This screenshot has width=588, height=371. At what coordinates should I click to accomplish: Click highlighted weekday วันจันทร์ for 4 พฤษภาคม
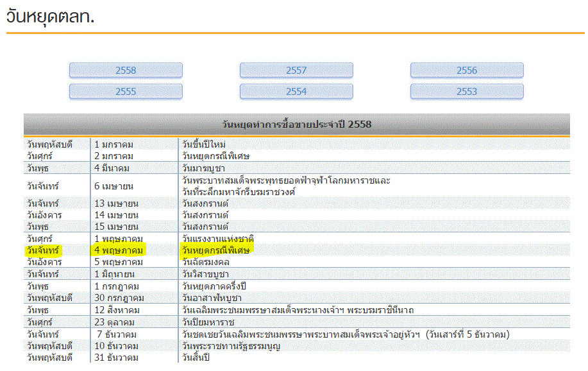tap(43, 250)
